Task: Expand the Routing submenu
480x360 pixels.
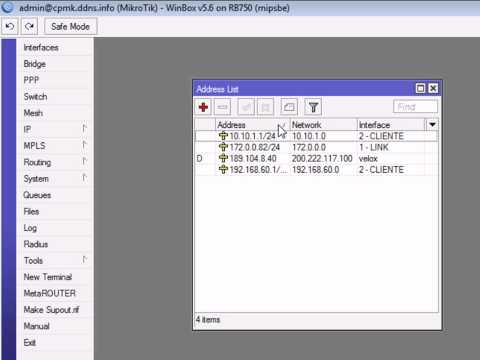Action: (x=55, y=162)
